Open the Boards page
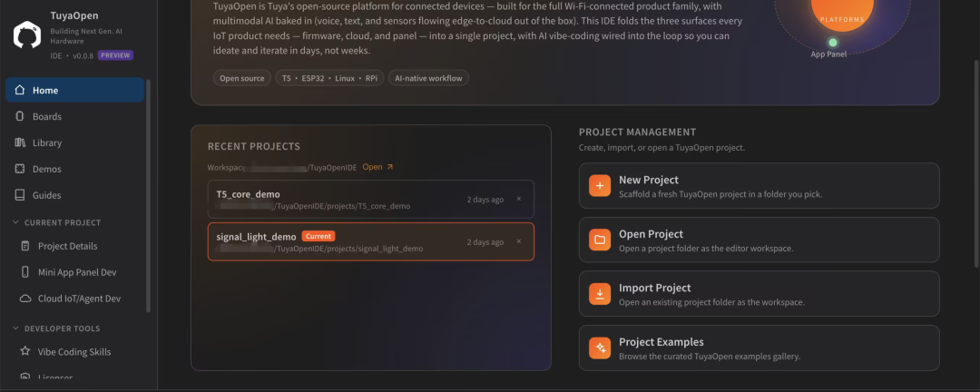The height and width of the screenshot is (392, 980). click(75, 116)
